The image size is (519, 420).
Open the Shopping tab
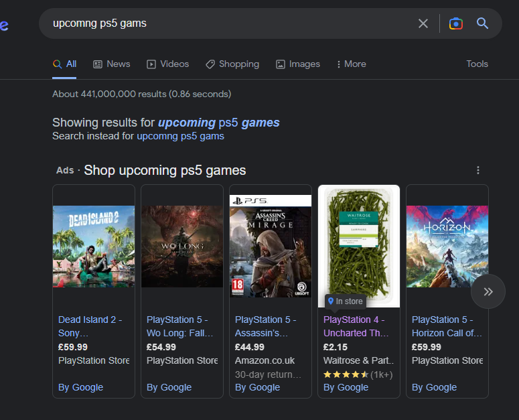point(232,64)
